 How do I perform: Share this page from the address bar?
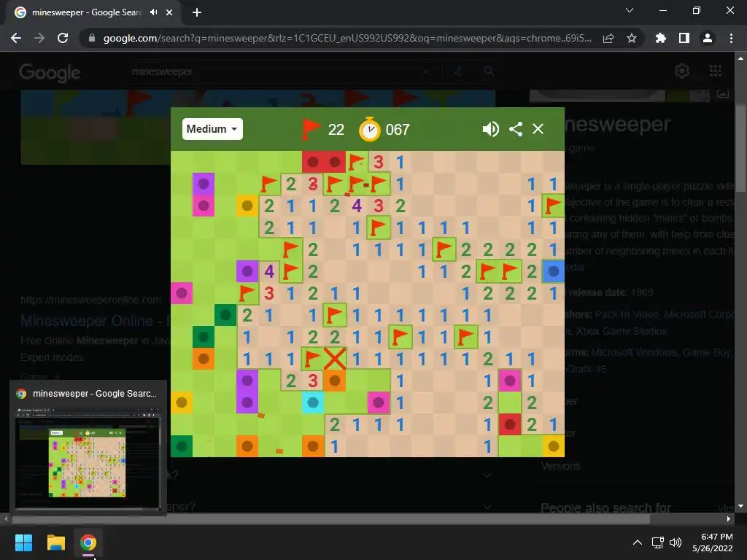coord(608,38)
